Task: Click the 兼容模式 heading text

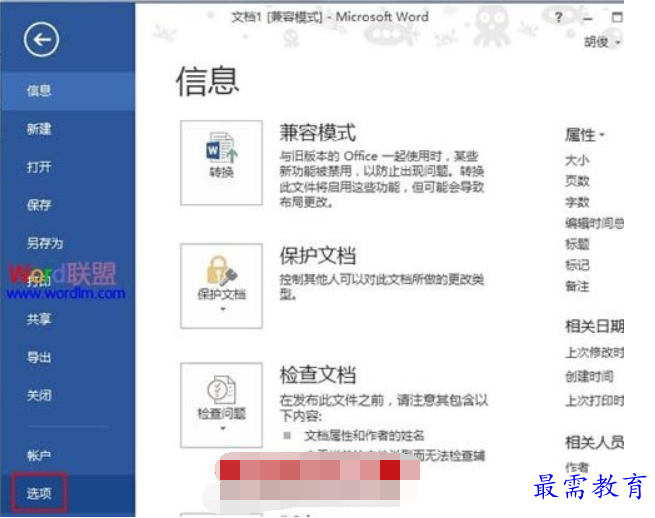Action: click(318, 133)
